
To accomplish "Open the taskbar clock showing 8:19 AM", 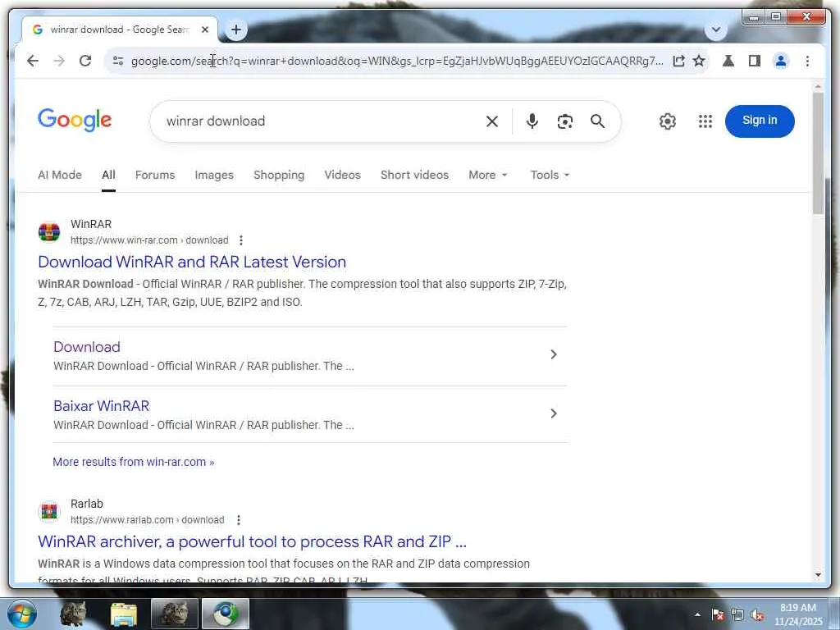I will point(798,614).
